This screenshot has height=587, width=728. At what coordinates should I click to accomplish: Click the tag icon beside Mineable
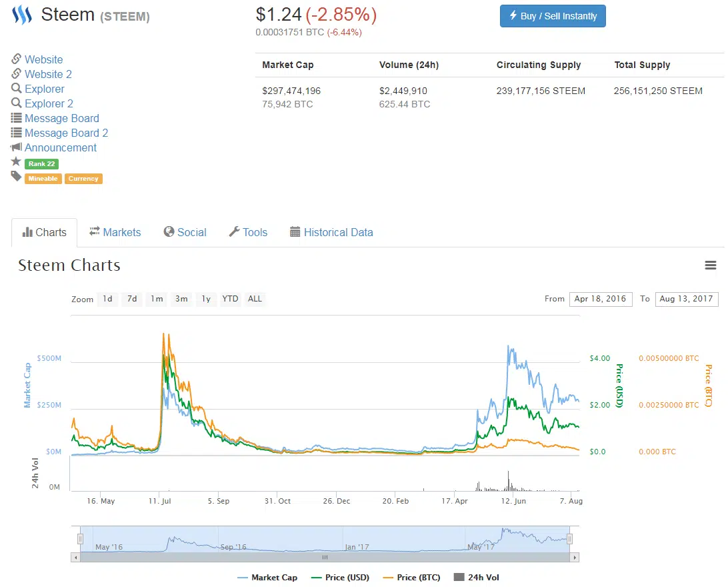[x=16, y=176]
